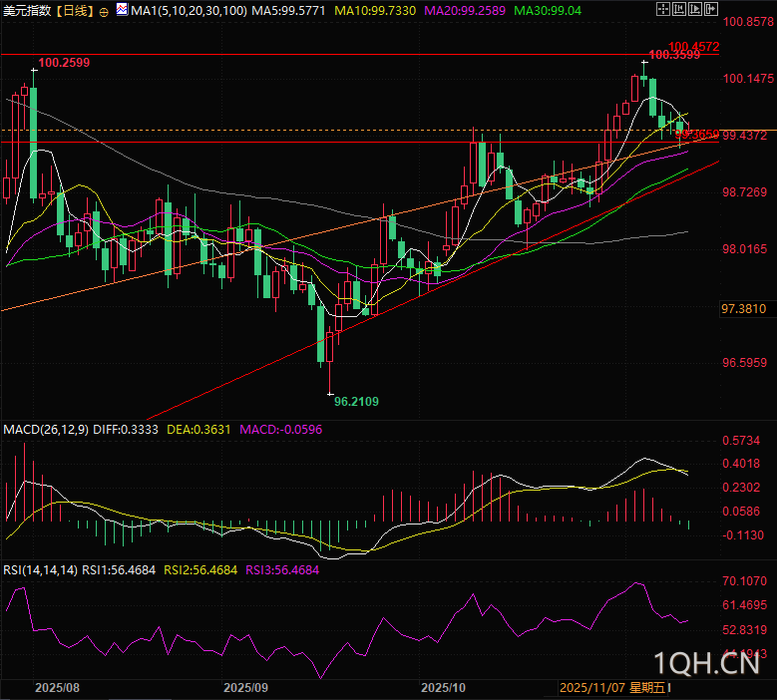The height and width of the screenshot is (700, 777).
Task: Click the RSI2:56.4684 value
Action: [200, 570]
